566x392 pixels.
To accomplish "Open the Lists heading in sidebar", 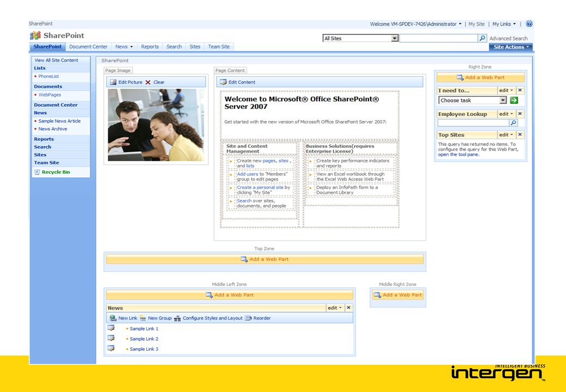I will pos(40,68).
